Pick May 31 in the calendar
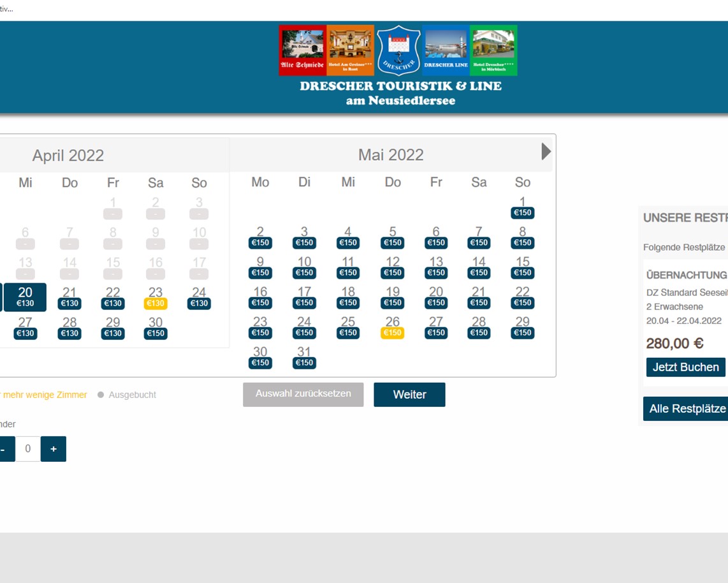Image resolution: width=728 pixels, height=583 pixels. (x=304, y=357)
